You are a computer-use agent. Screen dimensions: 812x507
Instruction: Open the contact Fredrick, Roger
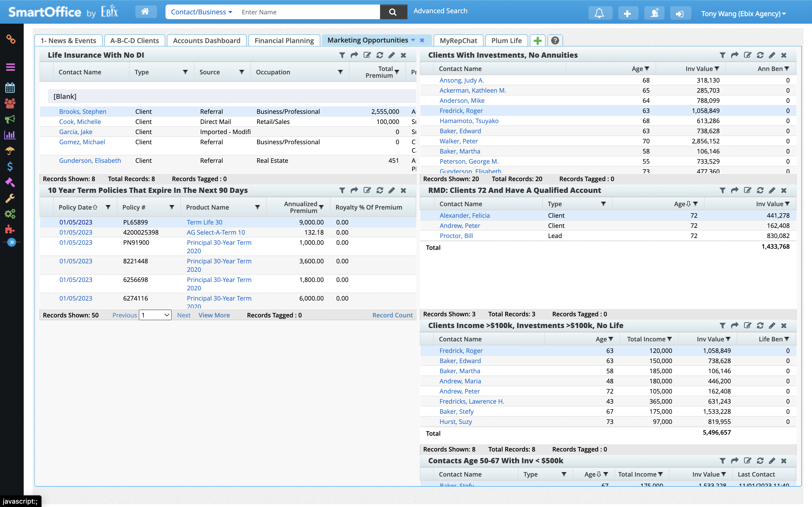click(x=461, y=110)
